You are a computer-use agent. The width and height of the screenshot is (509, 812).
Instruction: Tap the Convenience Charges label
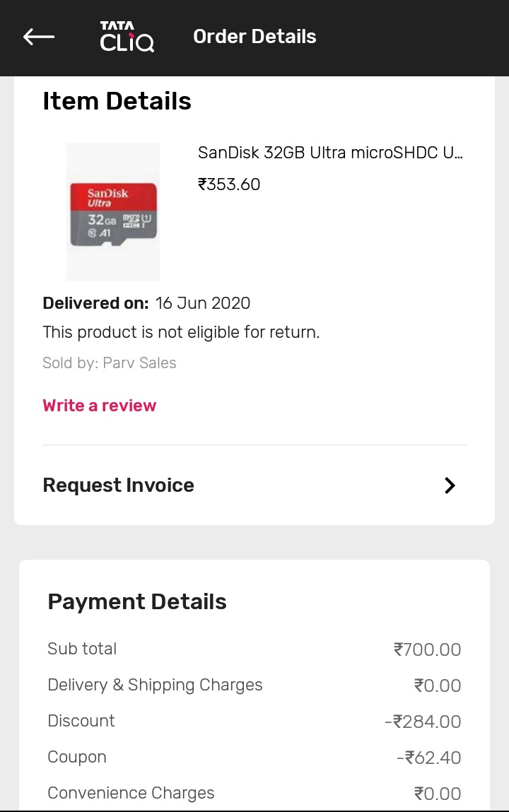(x=131, y=793)
